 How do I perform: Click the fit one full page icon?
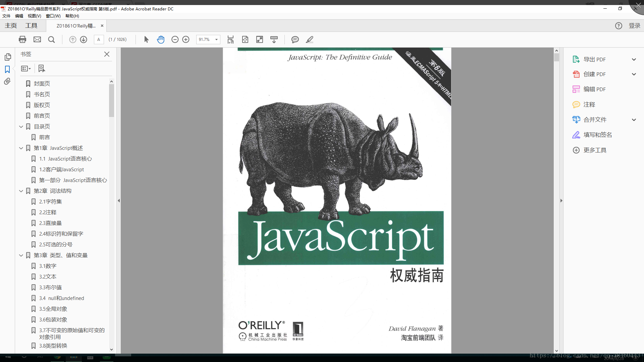coord(245,40)
